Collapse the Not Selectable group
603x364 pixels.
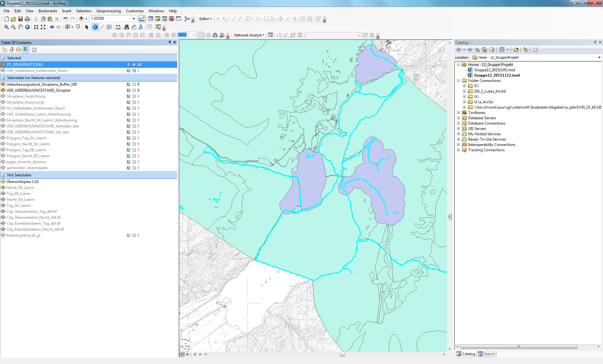[3, 175]
